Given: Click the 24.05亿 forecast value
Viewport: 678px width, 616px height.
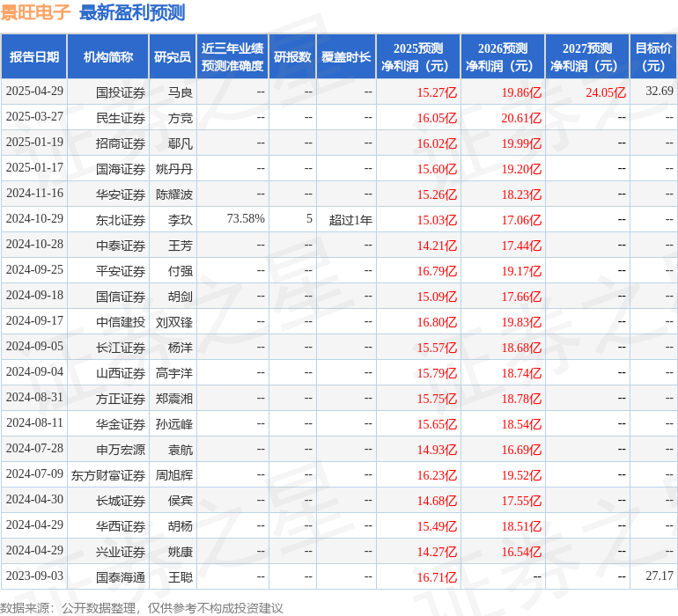Looking at the screenshot, I should [x=606, y=92].
